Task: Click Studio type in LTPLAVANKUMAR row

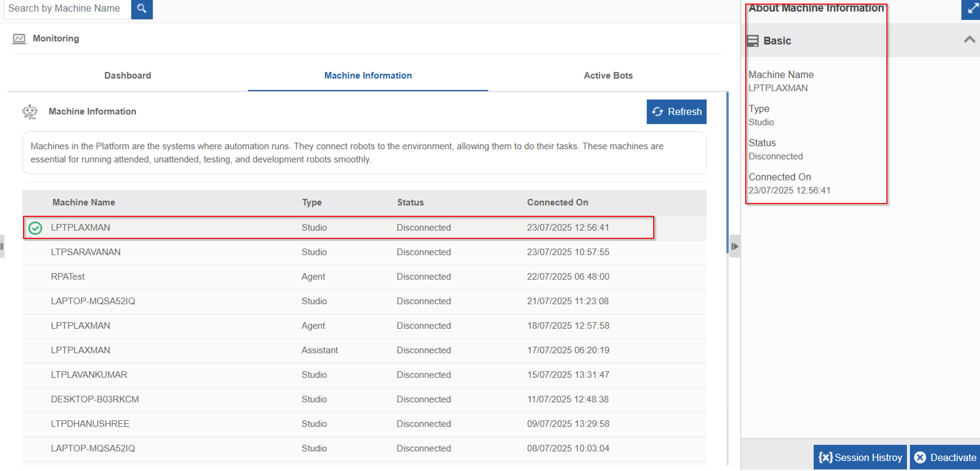Action: 314,375
